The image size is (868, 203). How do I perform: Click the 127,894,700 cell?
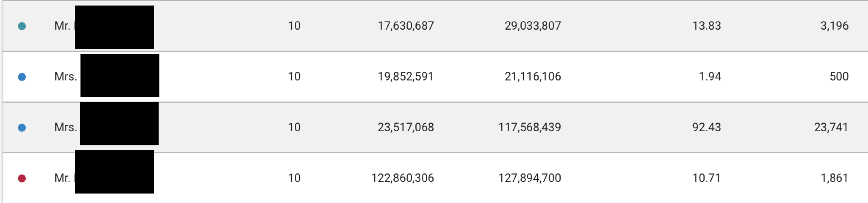[529, 178]
